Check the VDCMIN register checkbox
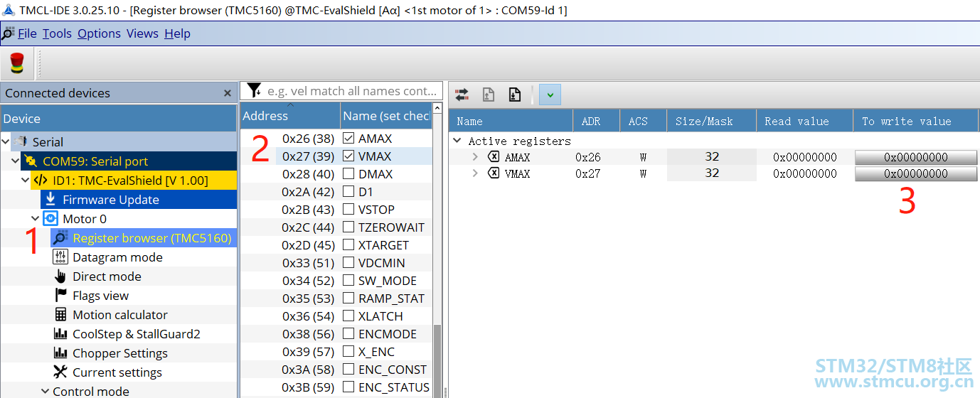Image resolution: width=980 pixels, height=398 pixels. click(x=348, y=262)
